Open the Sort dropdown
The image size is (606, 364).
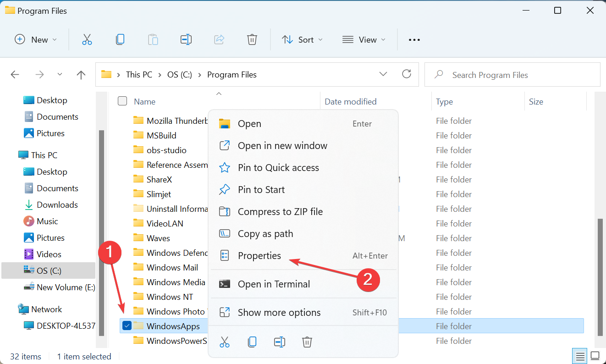303,40
